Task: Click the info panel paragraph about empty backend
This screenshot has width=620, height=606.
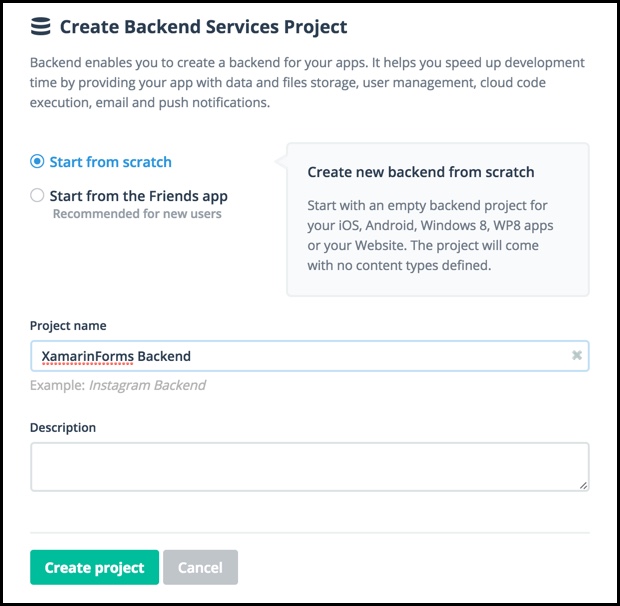Action: click(x=430, y=235)
